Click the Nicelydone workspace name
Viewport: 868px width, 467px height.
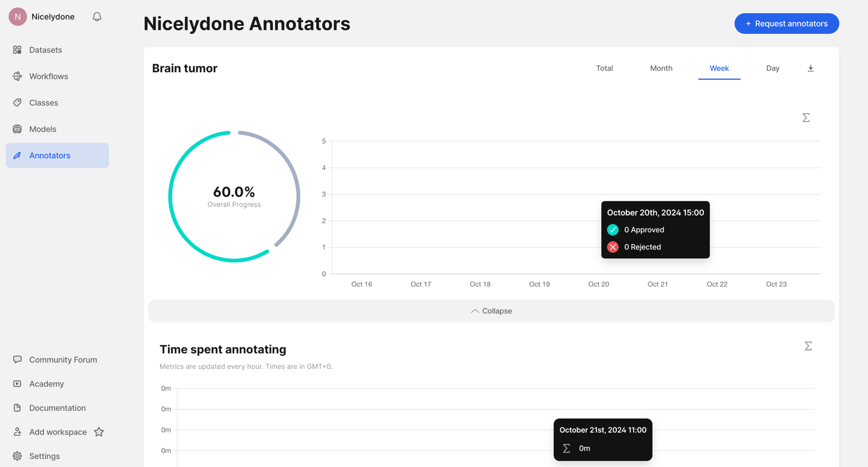pos(53,17)
